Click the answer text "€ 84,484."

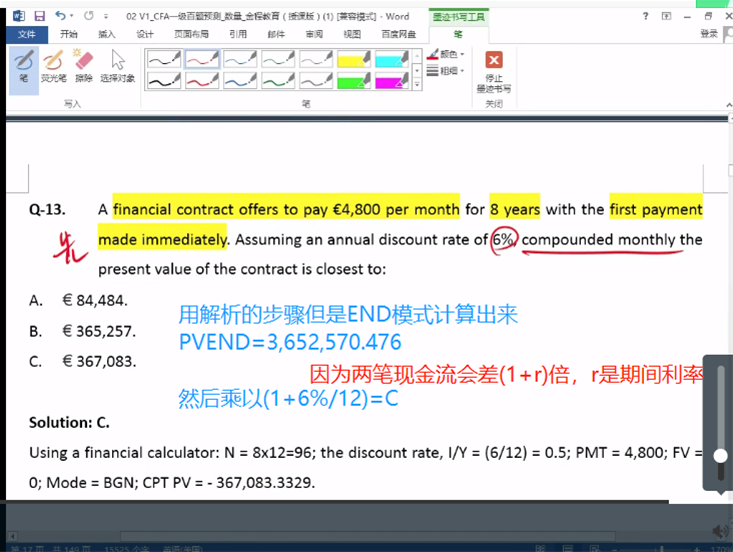click(95, 301)
